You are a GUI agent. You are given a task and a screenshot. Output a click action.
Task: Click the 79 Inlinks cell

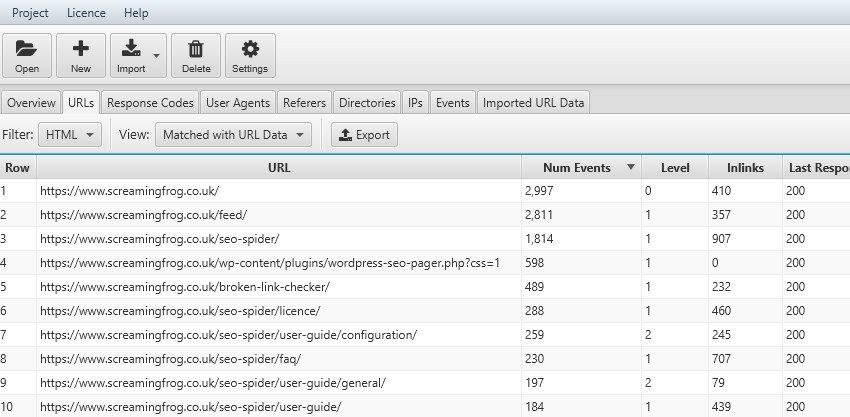pos(745,383)
